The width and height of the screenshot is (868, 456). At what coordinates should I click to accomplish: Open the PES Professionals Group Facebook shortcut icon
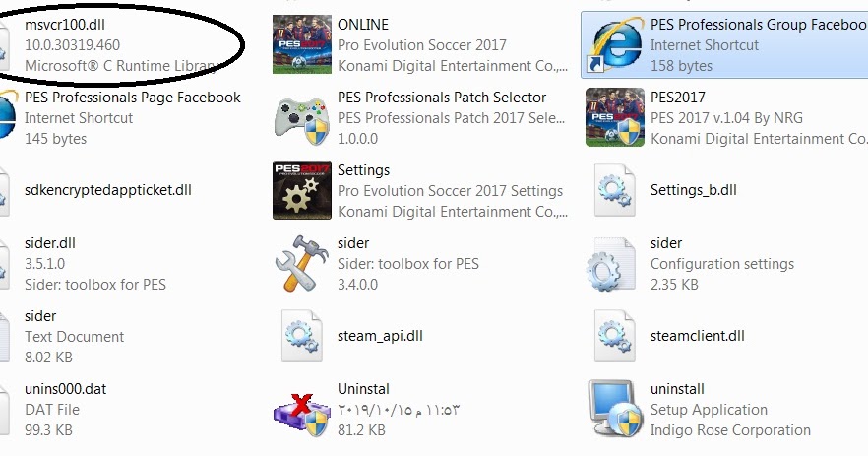point(614,44)
